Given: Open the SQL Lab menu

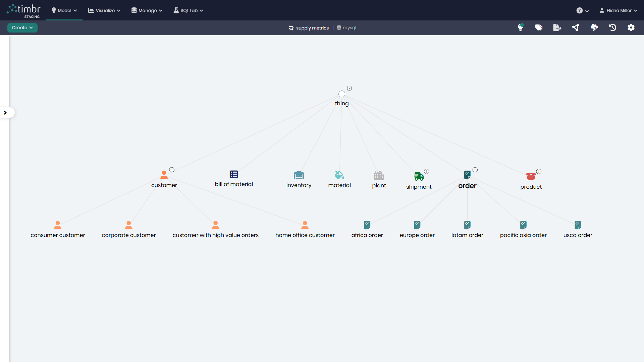Looking at the screenshot, I should click(188, 10).
